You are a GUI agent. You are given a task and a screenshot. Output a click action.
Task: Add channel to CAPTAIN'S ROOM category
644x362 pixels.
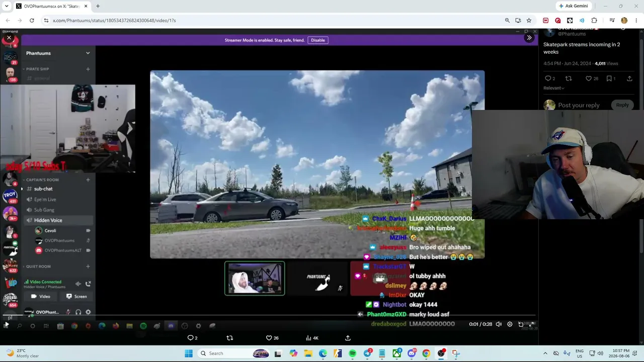[88, 179]
